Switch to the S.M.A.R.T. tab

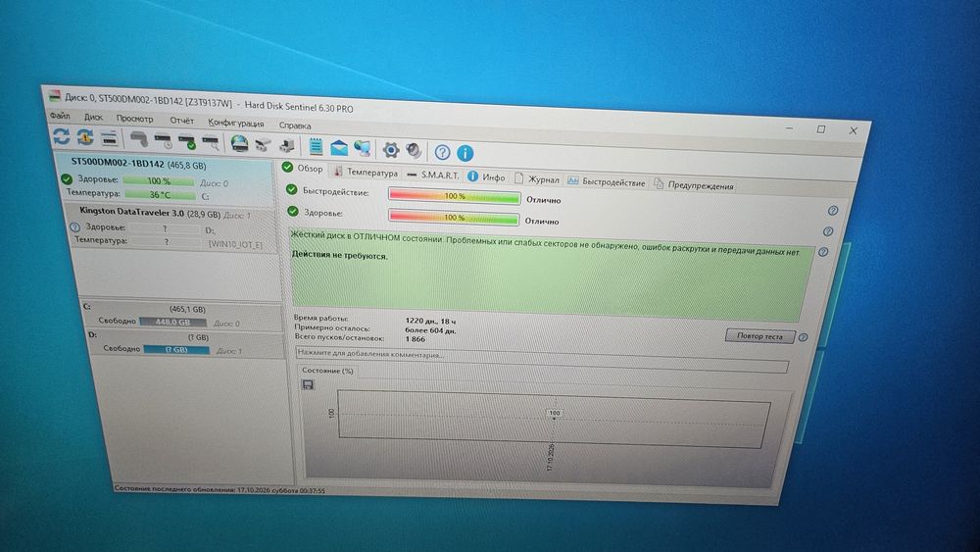(433, 176)
